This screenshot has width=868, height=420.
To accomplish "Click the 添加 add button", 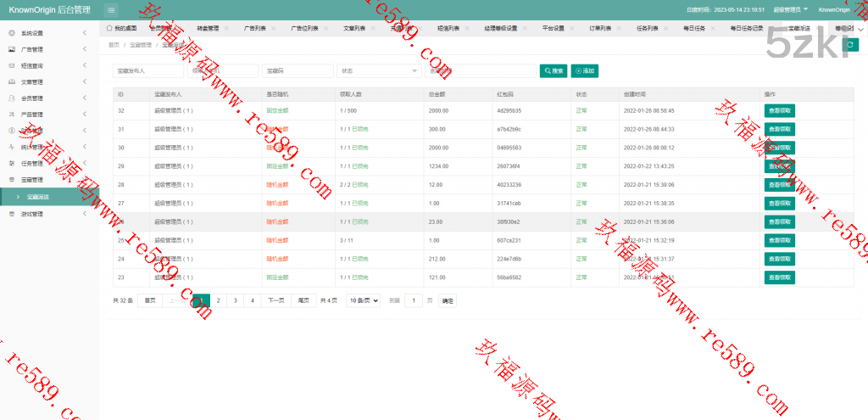I will (x=586, y=70).
